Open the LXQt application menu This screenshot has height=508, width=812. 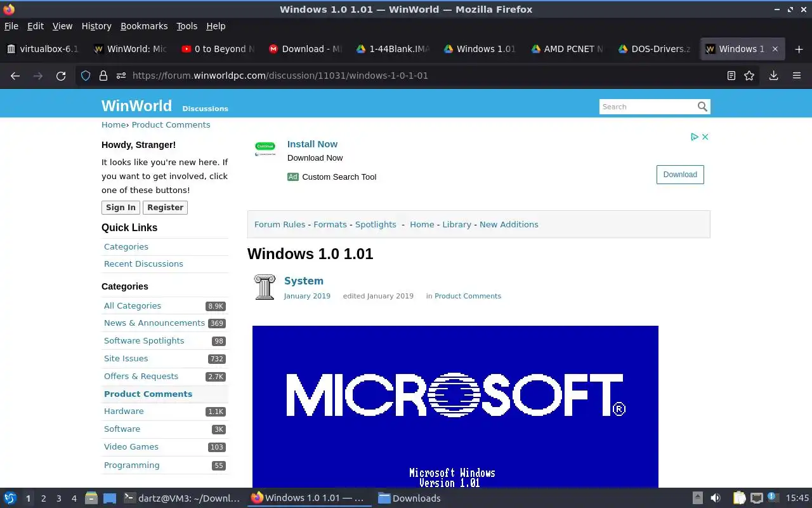(x=10, y=498)
